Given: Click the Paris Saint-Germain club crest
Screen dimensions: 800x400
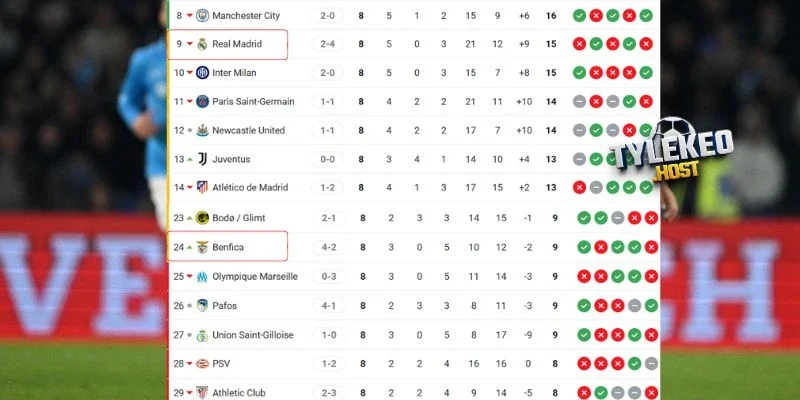Looking at the screenshot, I should coord(202,101).
